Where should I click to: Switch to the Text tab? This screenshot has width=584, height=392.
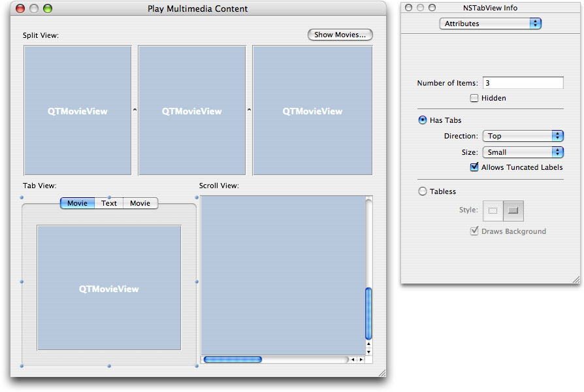(108, 203)
